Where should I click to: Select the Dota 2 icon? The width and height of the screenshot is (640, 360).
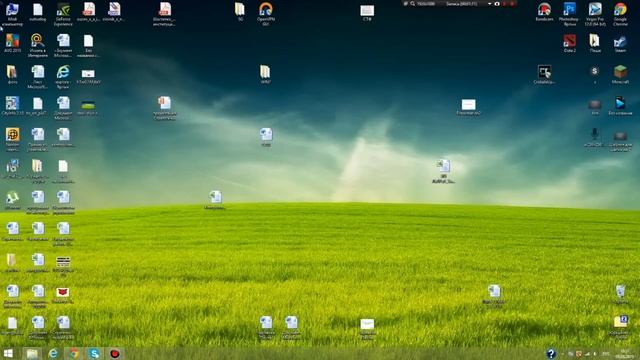tap(569, 43)
